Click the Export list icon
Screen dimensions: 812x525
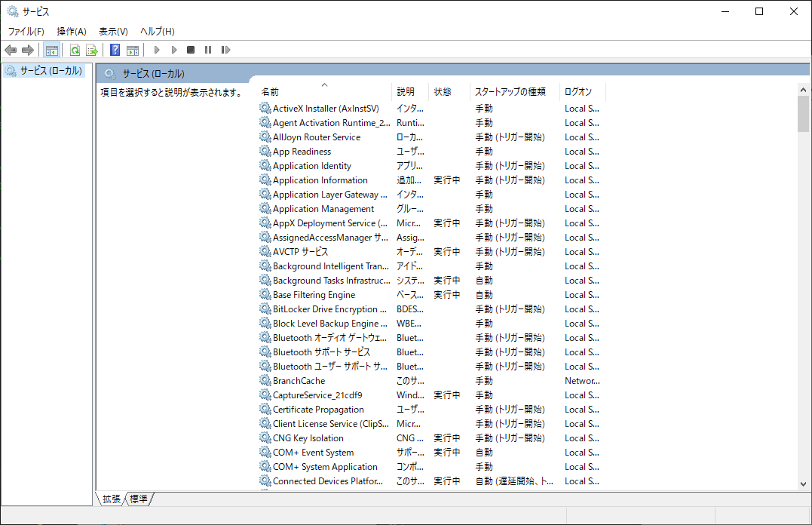(x=91, y=50)
